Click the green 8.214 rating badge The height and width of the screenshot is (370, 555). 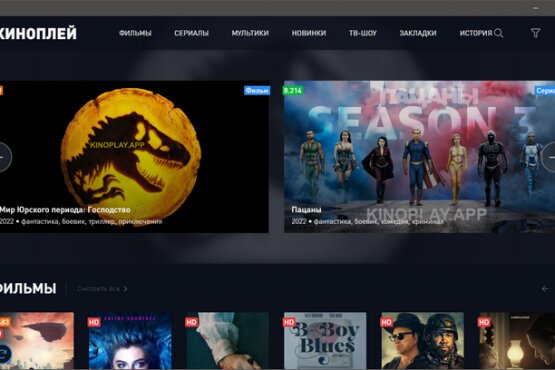[x=292, y=91]
